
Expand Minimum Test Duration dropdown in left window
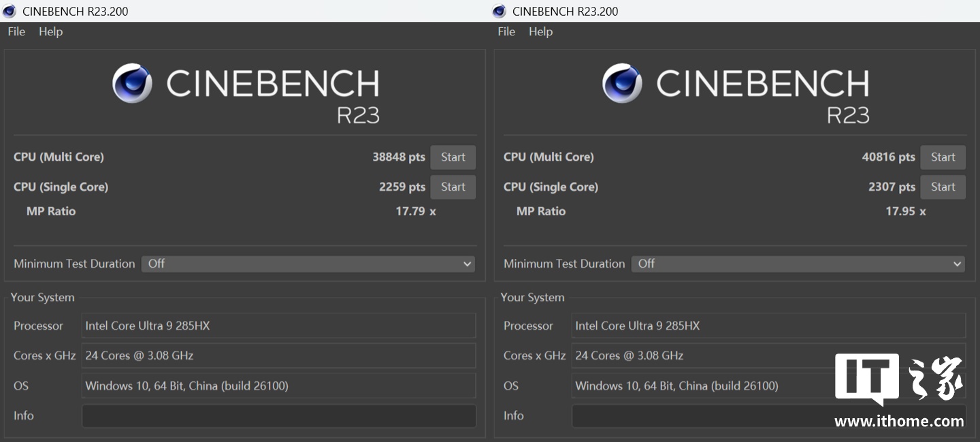pyautogui.click(x=308, y=264)
